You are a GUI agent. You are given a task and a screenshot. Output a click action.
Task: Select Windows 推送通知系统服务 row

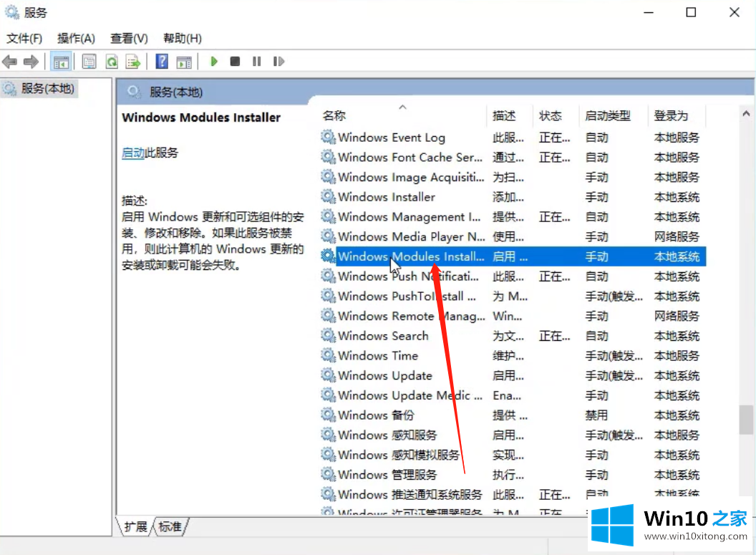tap(513, 495)
